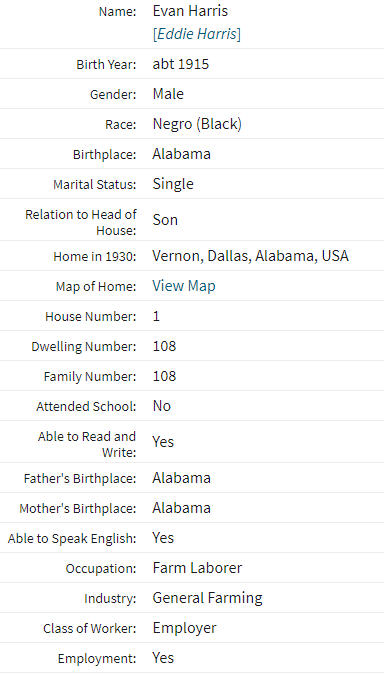Click the Birth Year value abt 1915
Image resolution: width=387 pixels, height=675 pixels.
(x=180, y=64)
